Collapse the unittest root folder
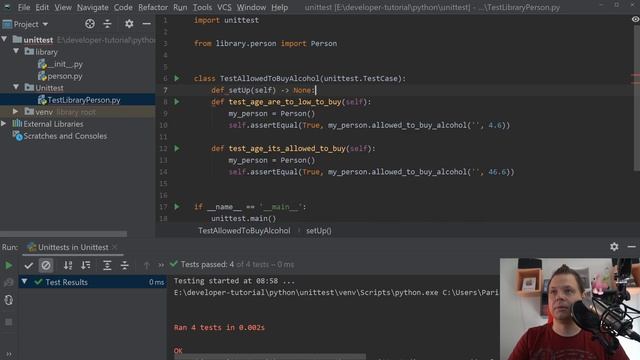The width and height of the screenshot is (640, 360). 4,39
